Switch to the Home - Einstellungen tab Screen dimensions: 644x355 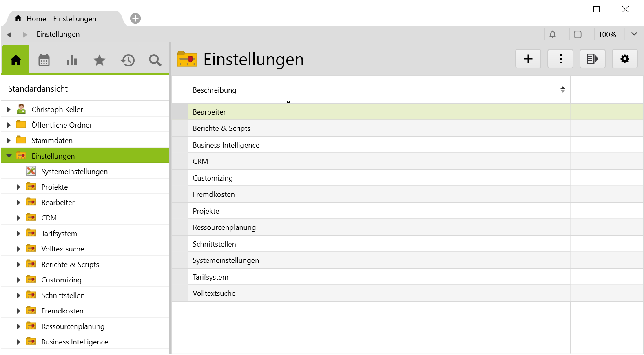(61, 19)
